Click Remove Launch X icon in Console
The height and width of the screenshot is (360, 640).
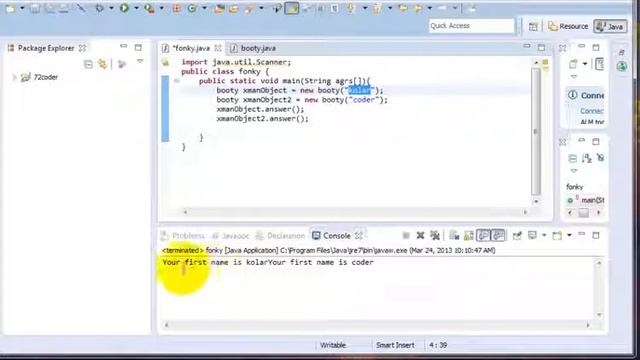pos(420,236)
